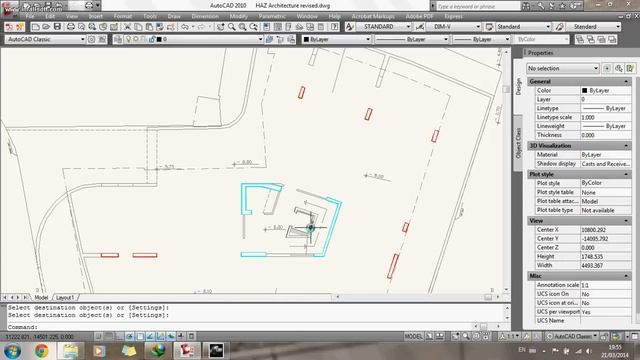Open Plot Preview from the toolbar

(x=81, y=27)
